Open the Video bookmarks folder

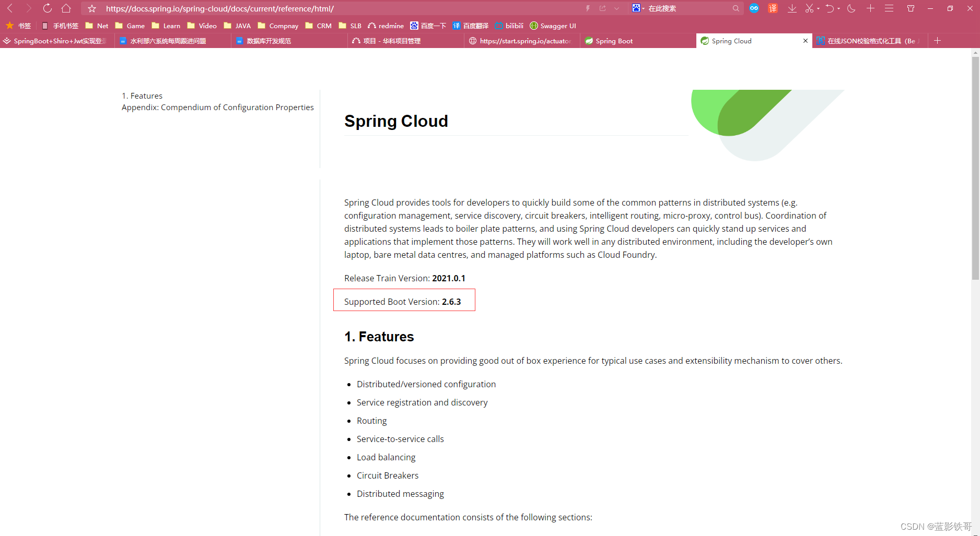pyautogui.click(x=202, y=26)
